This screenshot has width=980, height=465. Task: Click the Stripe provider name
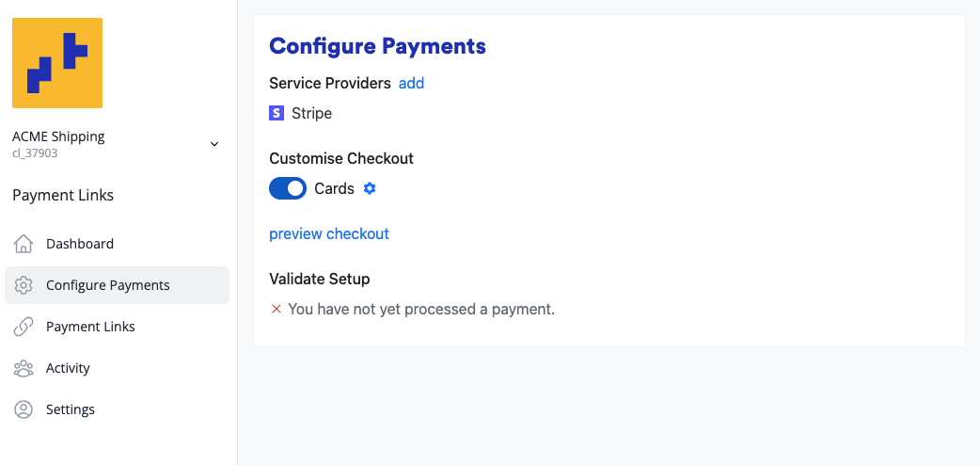[x=311, y=113]
